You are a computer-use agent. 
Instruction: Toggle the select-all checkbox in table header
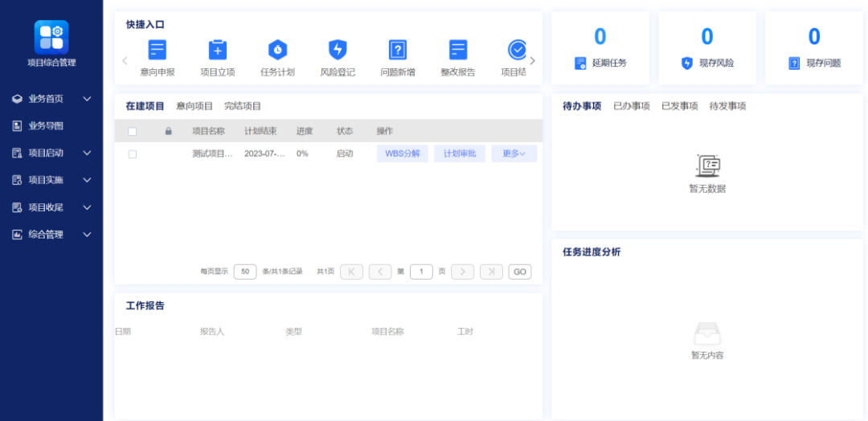coord(133,132)
